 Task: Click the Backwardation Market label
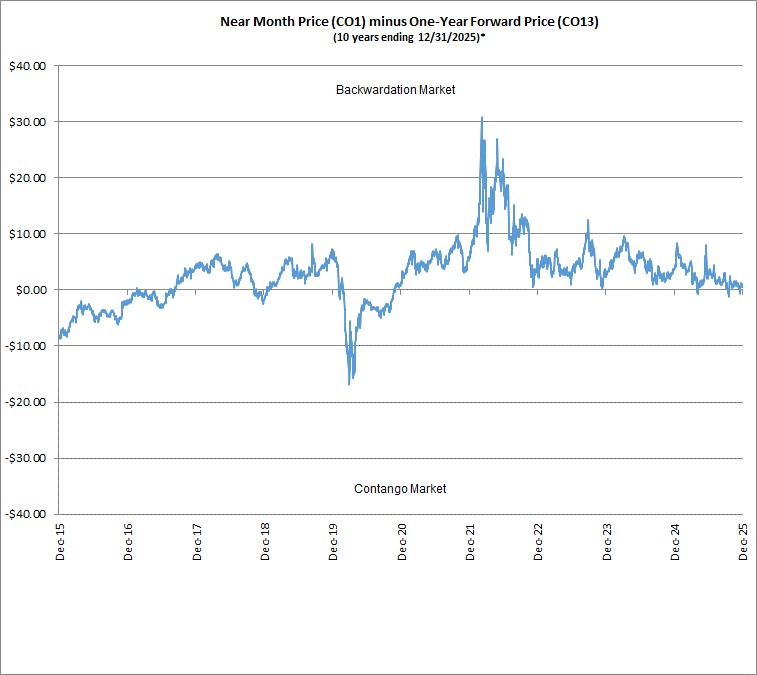click(x=395, y=90)
